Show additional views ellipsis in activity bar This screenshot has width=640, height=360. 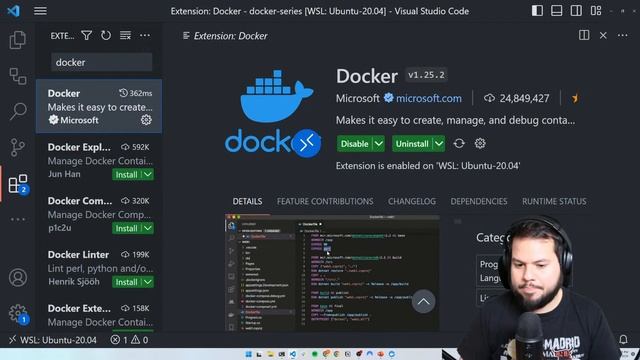[18, 219]
